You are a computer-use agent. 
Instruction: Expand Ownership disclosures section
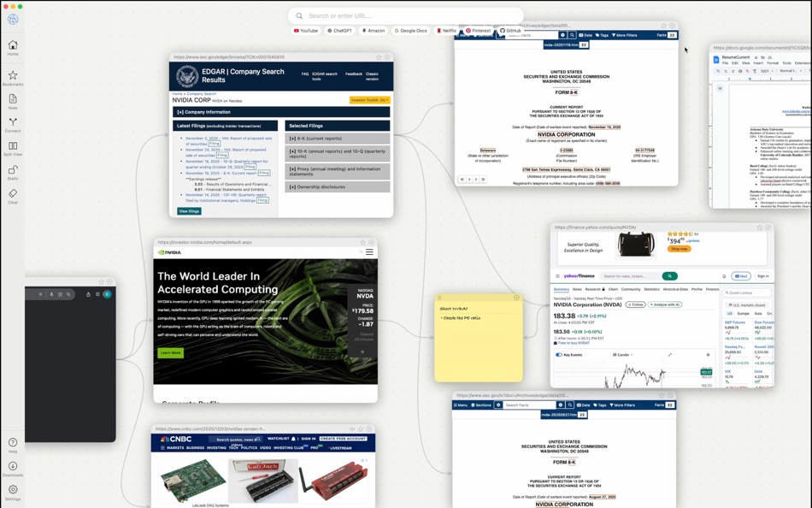coord(337,187)
